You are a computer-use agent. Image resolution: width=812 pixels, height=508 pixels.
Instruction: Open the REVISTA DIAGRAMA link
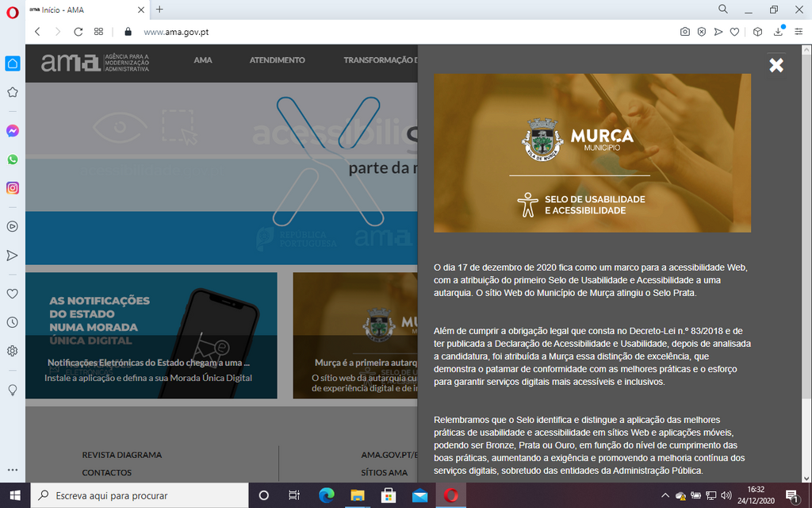coord(121,455)
